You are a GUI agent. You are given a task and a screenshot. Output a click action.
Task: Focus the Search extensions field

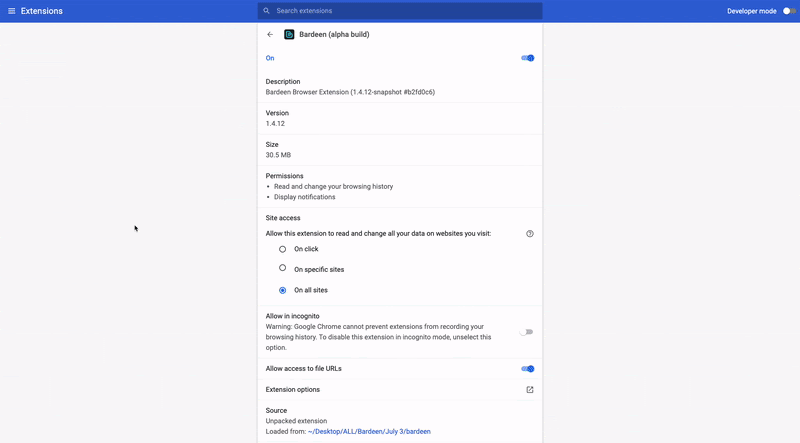tap(400, 11)
